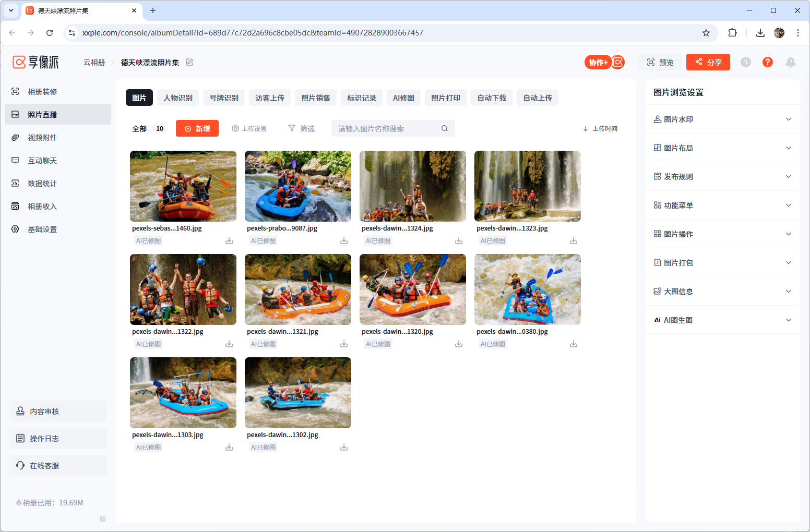This screenshot has height=532, width=810.
Task: Download the pexels-dawin...0380.jpg image
Action: (x=573, y=344)
